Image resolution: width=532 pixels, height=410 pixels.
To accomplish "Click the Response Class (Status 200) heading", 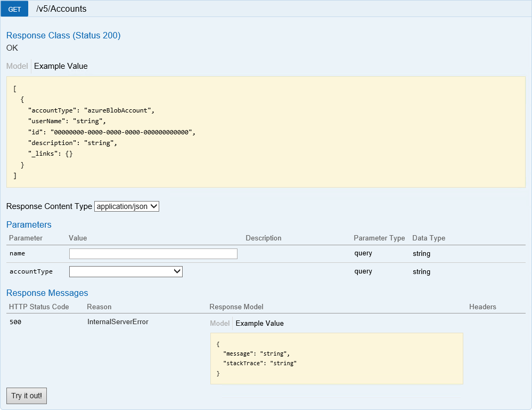I will tap(63, 36).
